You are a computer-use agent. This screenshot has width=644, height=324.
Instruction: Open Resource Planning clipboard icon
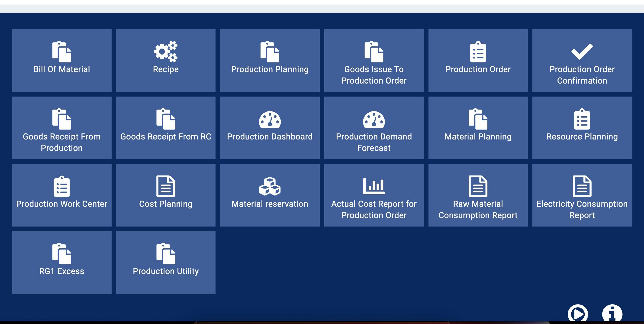[x=582, y=119]
